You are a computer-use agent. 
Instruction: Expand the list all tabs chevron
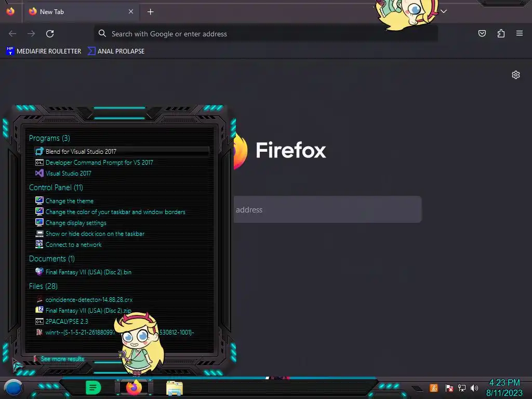[x=444, y=11]
